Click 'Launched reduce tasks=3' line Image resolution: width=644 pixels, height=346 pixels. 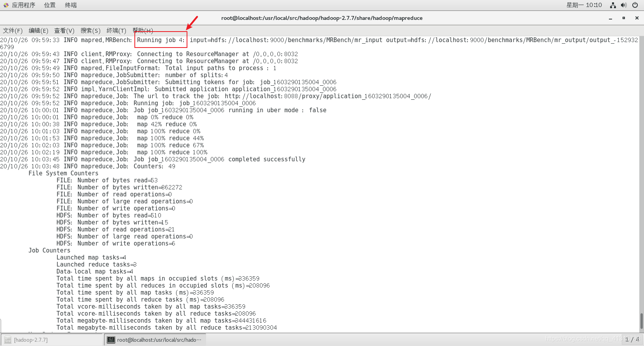pos(97,264)
